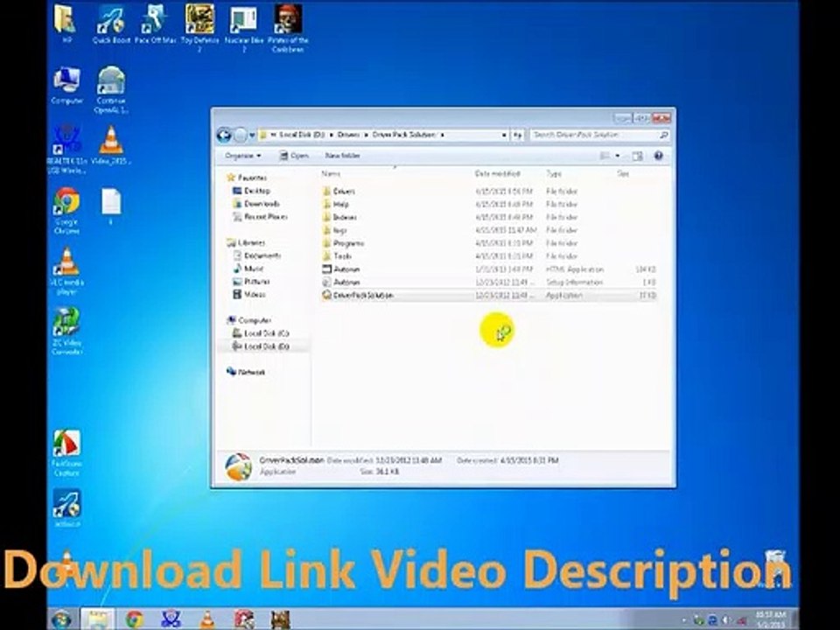
Task: Click the Computer desktop icon
Action: (x=66, y=86)
